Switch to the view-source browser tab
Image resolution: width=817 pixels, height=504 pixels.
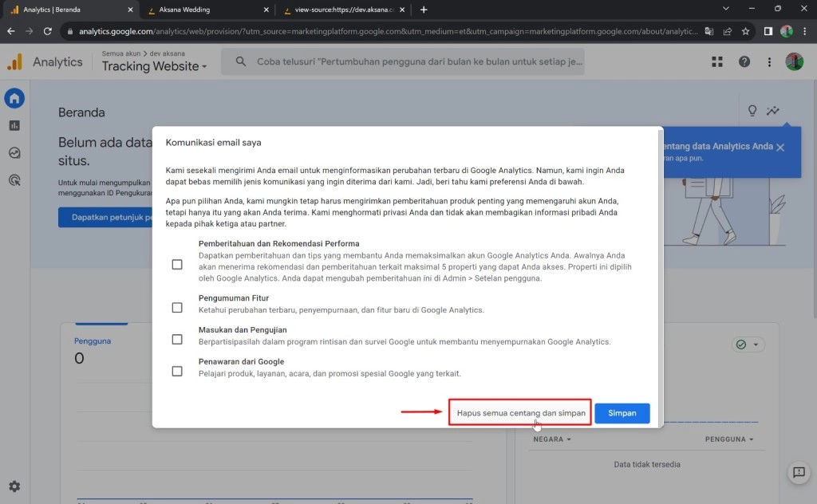pos(343,10)
